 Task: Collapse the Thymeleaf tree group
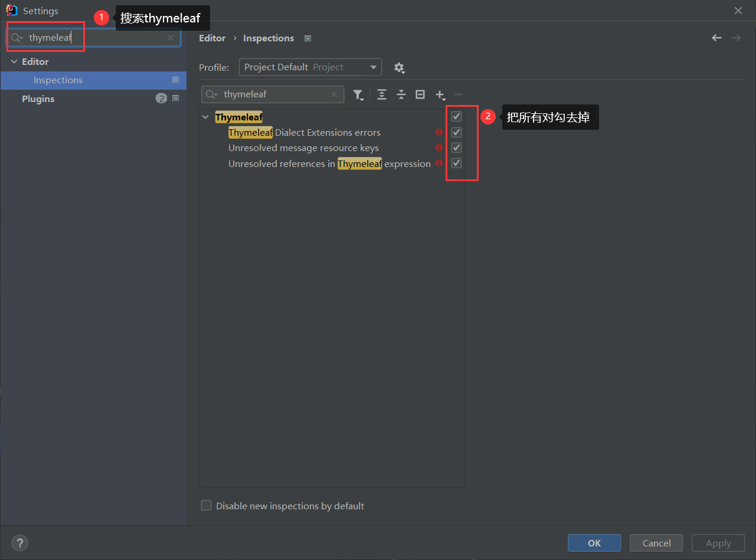tap(205, 117)
